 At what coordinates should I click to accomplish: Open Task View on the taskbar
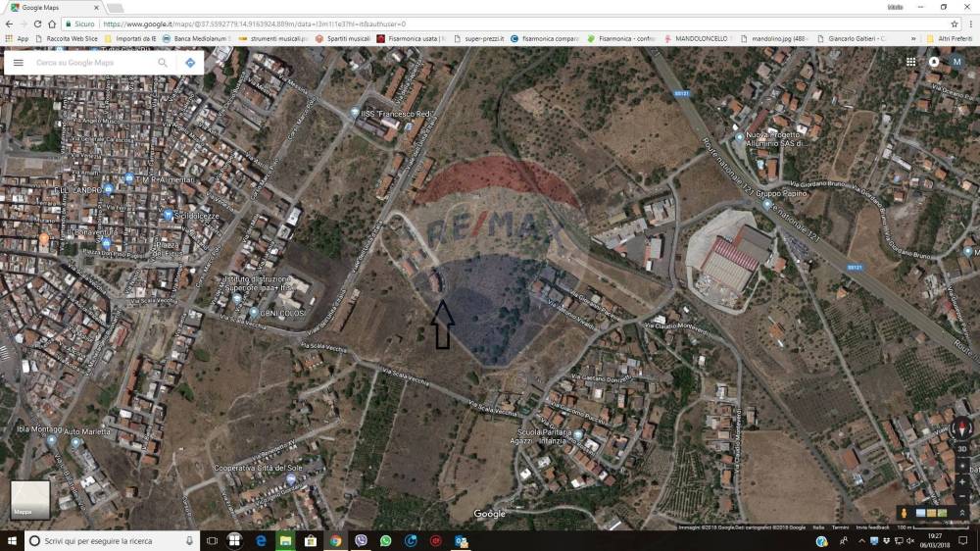[x=212, y=541]
